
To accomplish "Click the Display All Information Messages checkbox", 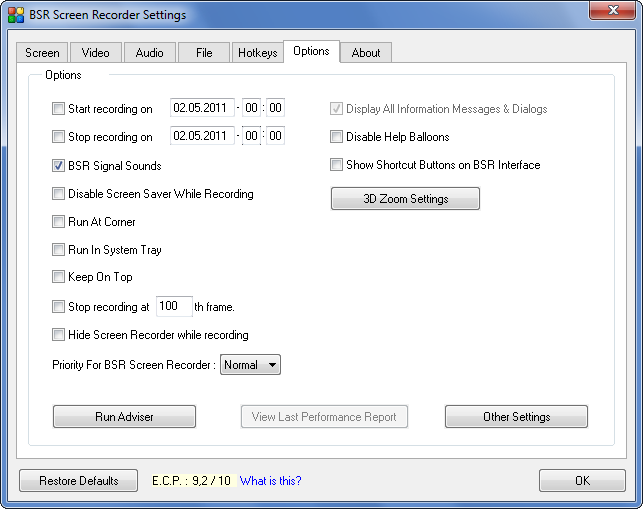I will (336, 109).
